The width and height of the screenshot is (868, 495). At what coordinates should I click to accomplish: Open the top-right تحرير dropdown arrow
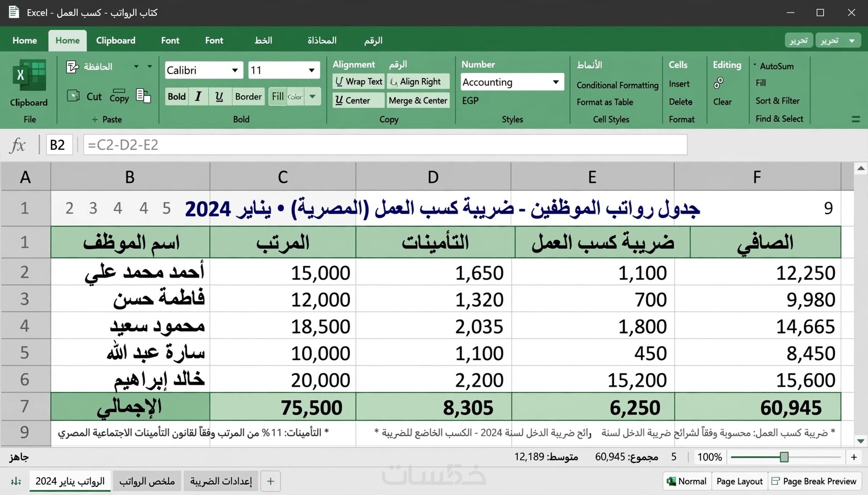pos(852,40)
